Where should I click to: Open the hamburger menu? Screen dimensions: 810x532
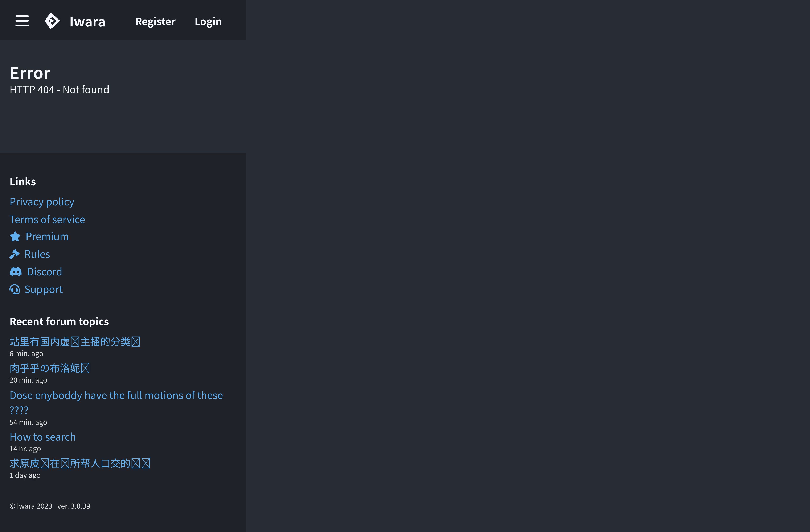[x=22, y=21]
